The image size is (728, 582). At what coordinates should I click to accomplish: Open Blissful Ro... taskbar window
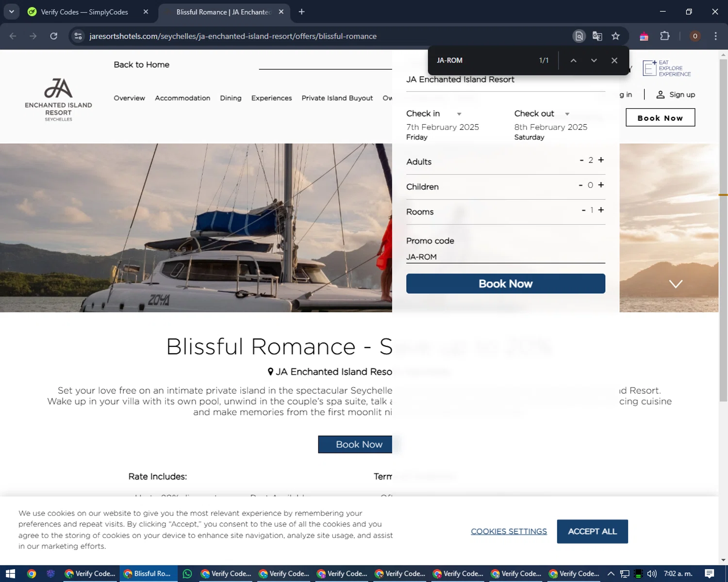click(x=149, y=574)
